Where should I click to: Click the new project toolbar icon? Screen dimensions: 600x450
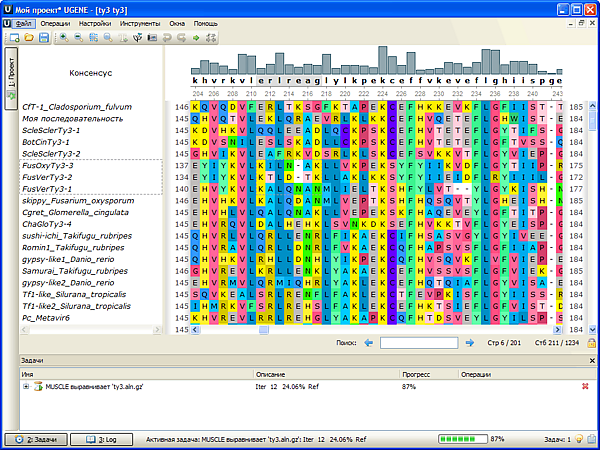click(x=12, y=37)
